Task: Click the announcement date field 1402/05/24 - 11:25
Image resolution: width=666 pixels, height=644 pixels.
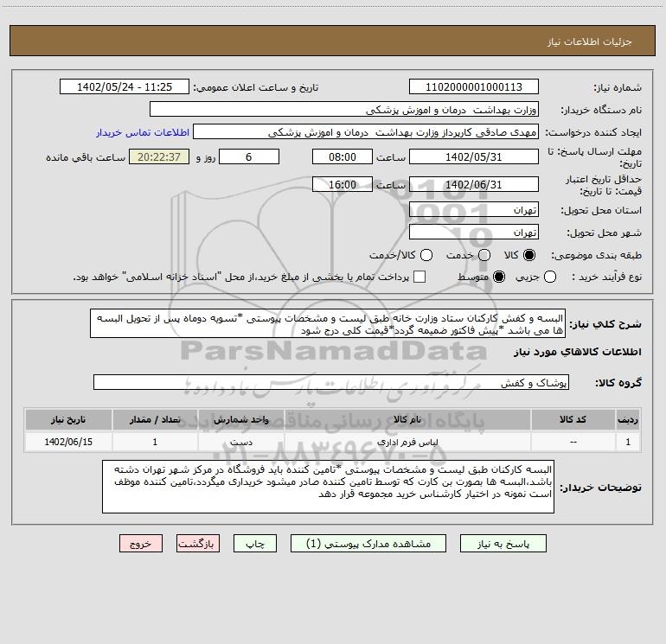Action: 125,87
